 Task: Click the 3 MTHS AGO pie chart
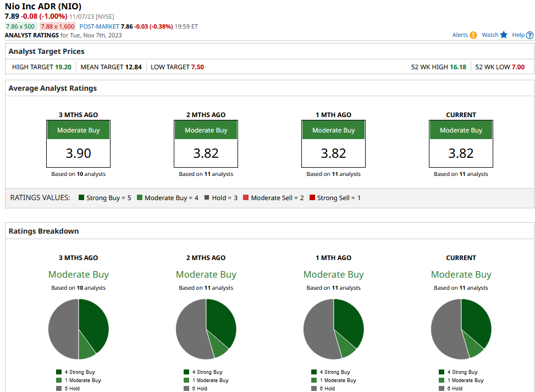[x=79, y=329]
